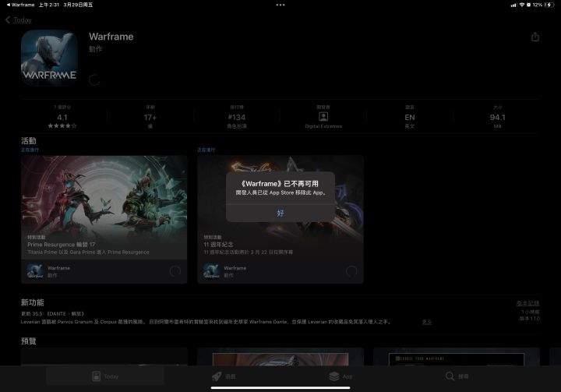
Task: Tap the 17+ age rating stat
Action: coord(150,117)
